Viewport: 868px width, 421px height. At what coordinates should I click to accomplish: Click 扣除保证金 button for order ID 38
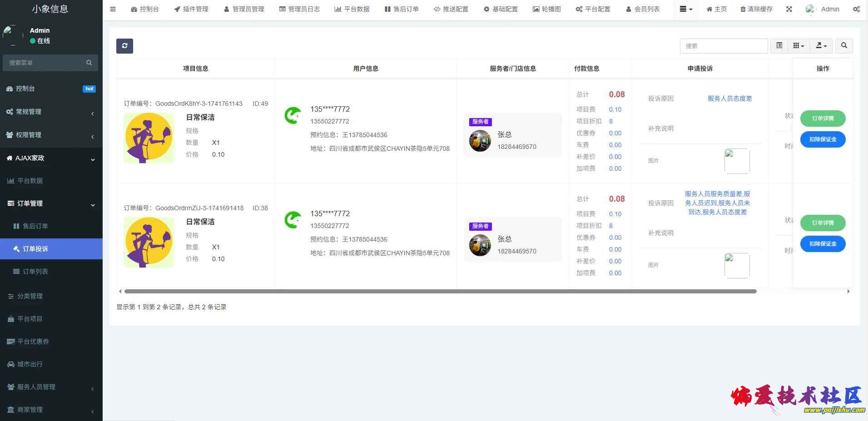(x=823, y=244)
